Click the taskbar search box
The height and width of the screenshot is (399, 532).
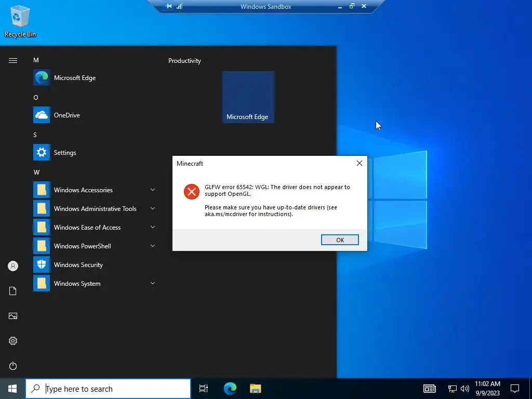click(x=108, y=389)
